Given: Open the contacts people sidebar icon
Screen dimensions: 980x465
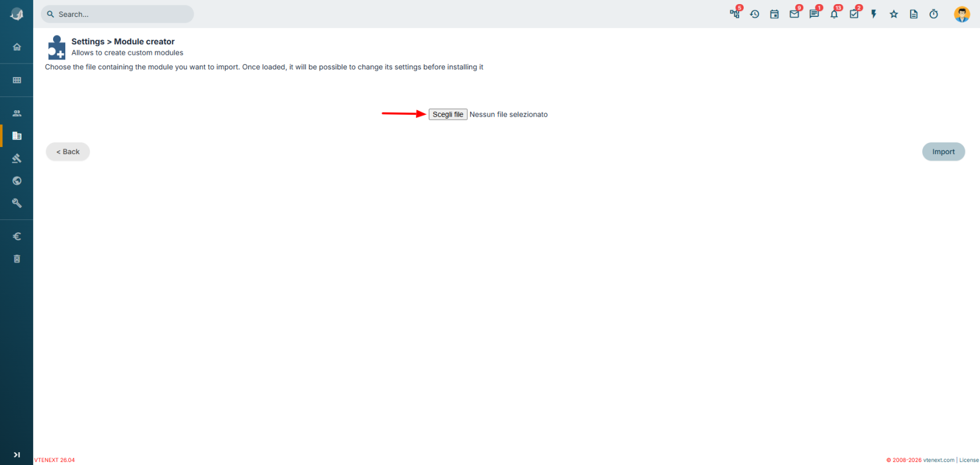Looking at the screenshot, I should (x=17, y=113).
